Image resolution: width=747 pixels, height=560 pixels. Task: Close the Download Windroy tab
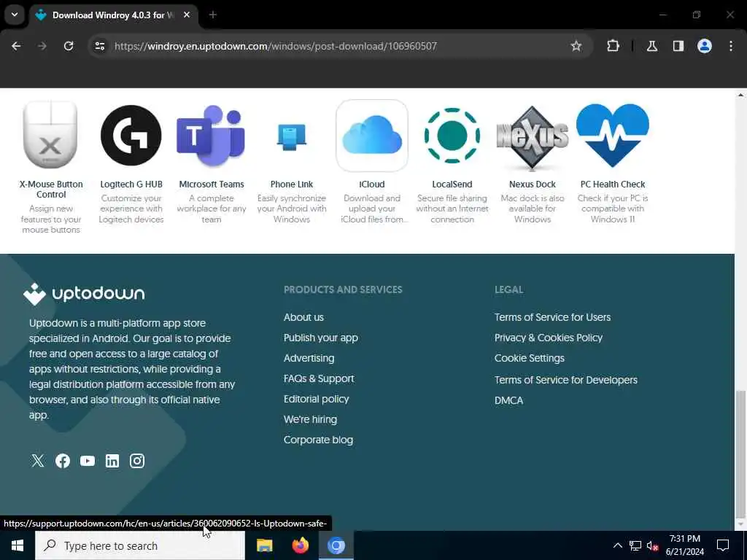(x=187, y=15)
